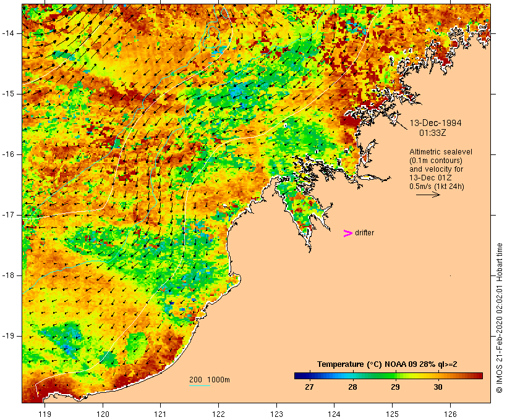Click the green middle of the temperature colorbar
The image size is (507, 420).
389,376
